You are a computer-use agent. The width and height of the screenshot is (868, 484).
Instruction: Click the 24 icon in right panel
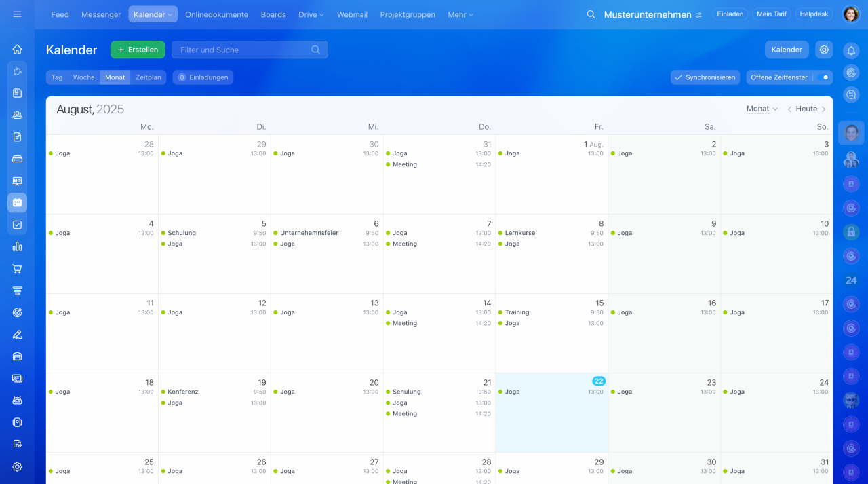[x=851, y=280]
